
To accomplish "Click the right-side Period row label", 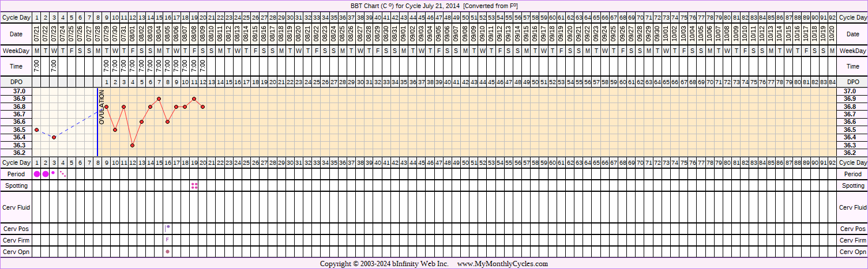I will click(x=852, y=174).
